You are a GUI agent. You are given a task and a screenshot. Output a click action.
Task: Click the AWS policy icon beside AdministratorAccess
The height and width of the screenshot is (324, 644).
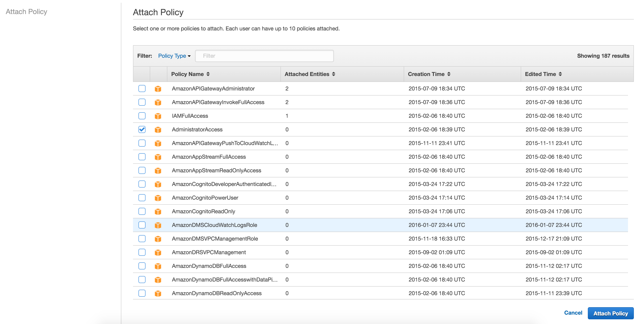point(158,129)
